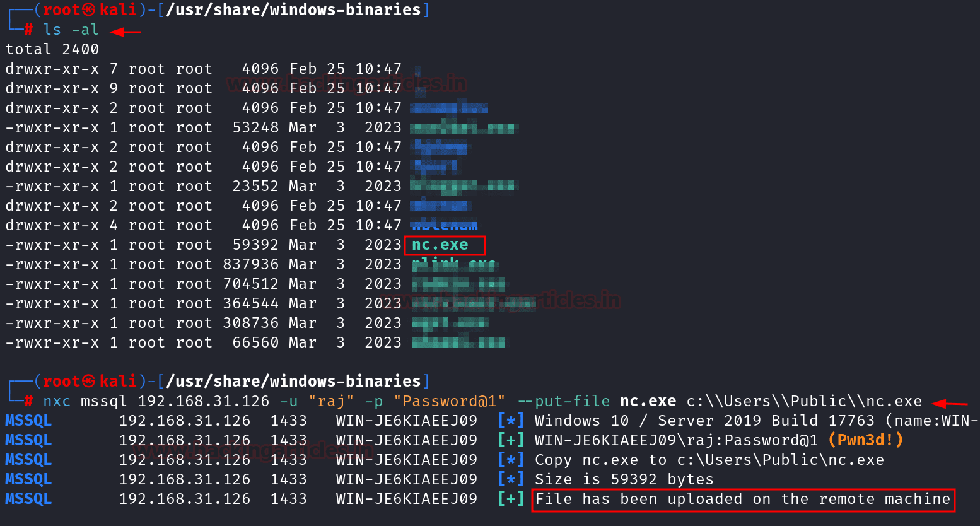980x526 pixels.
Task: Click the 'ls -al' command text
Action: [x=71, y=30]
